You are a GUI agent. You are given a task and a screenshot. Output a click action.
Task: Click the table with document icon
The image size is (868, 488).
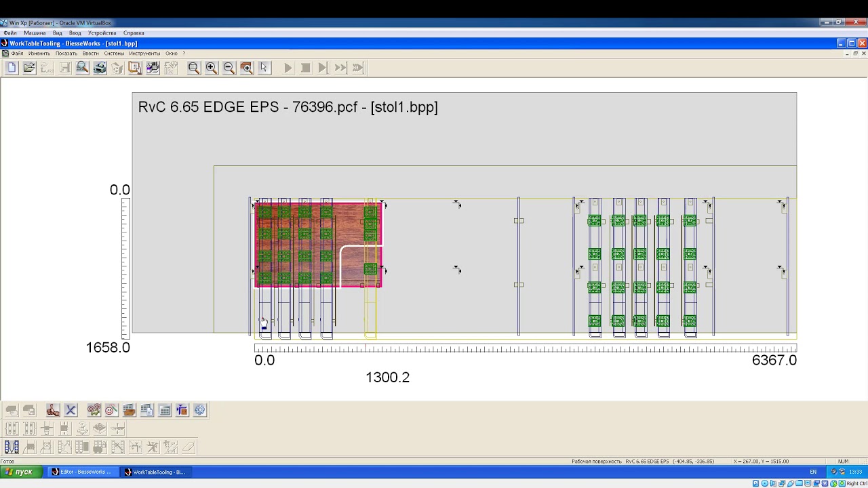click(146, 410)
